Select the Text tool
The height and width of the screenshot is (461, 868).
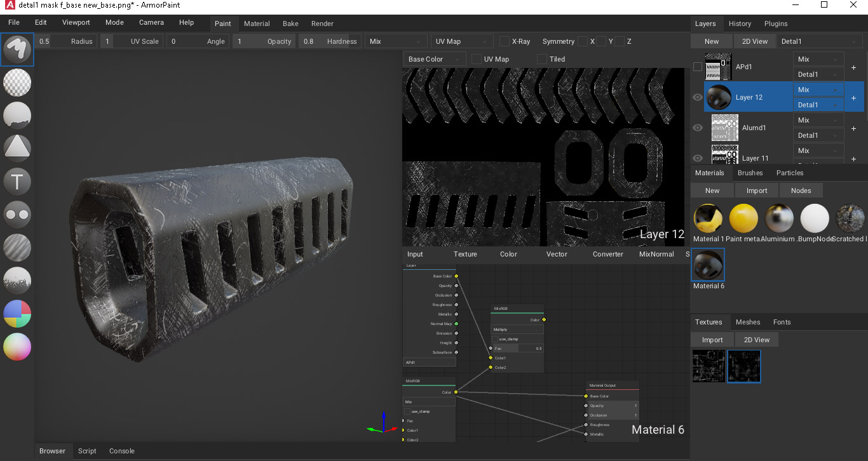tap(17, 182)
